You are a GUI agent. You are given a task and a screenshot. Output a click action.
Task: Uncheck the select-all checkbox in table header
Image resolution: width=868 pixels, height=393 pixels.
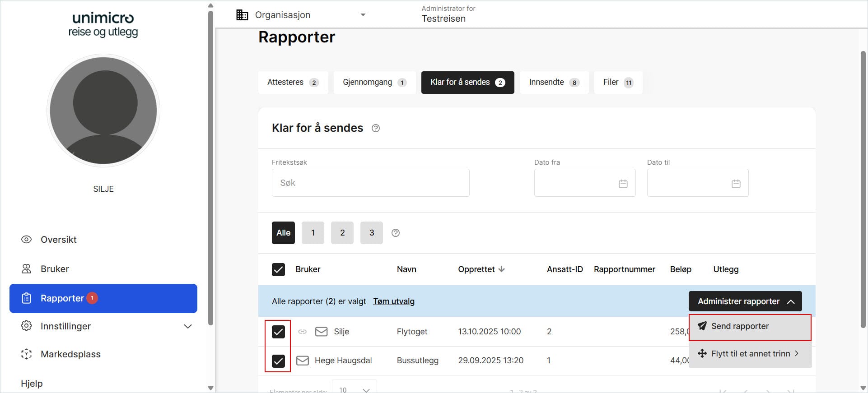point(278,269)
